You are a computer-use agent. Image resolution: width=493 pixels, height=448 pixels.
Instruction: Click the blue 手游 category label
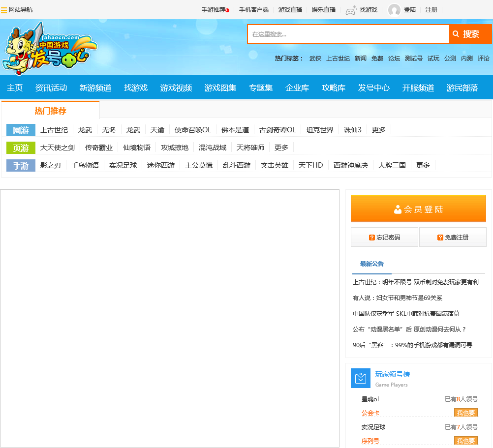click(21, 165)
